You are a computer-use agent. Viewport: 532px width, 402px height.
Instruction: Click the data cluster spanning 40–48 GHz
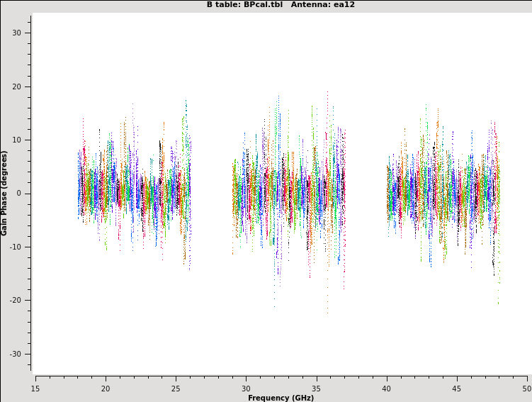(x=443, y=193)
